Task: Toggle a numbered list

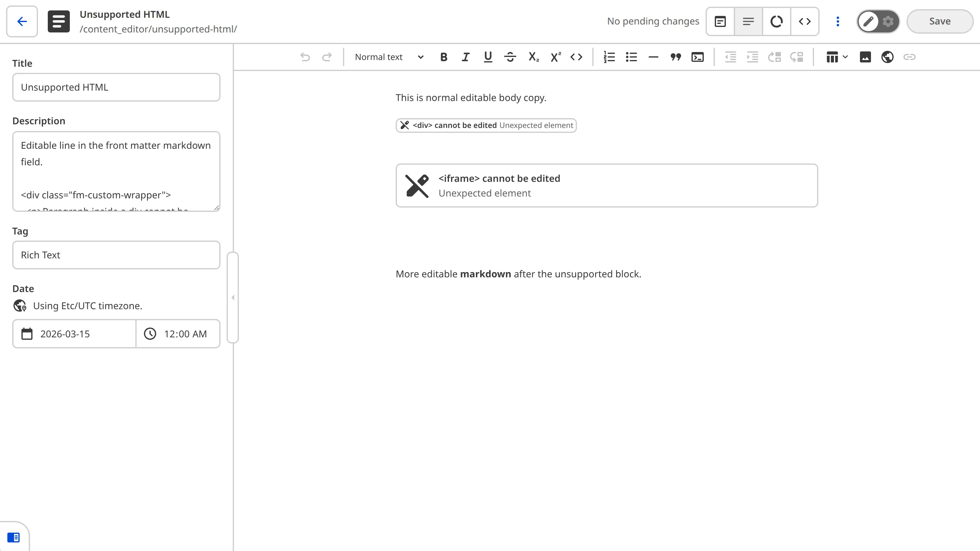Action: click(x=609, y=57)
